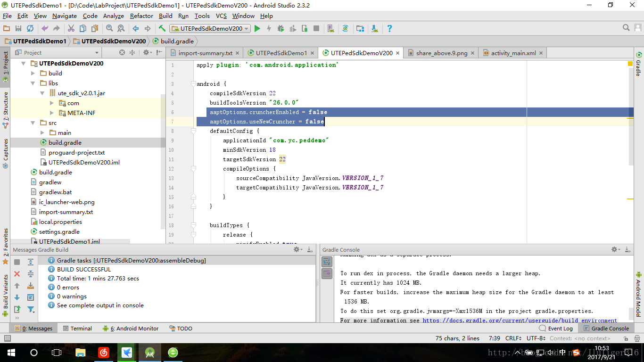
Task: Switch to import-summary.txt editor tab
Action: tap(205, 53)
